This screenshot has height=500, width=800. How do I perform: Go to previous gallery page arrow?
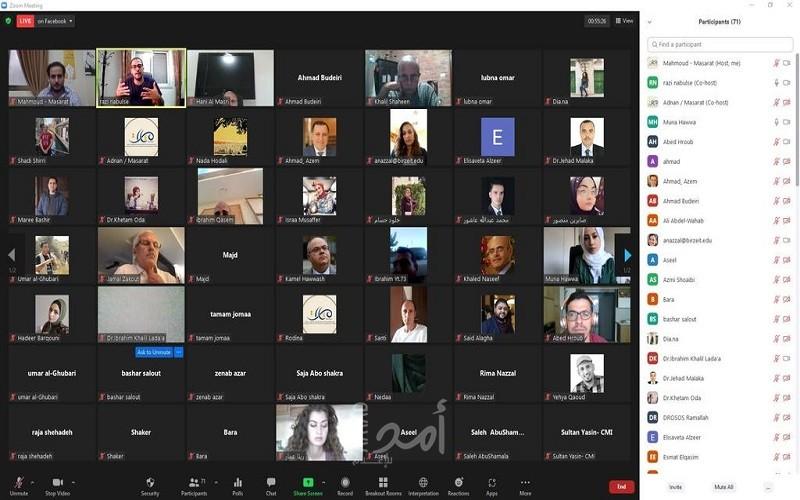point(12,255)
